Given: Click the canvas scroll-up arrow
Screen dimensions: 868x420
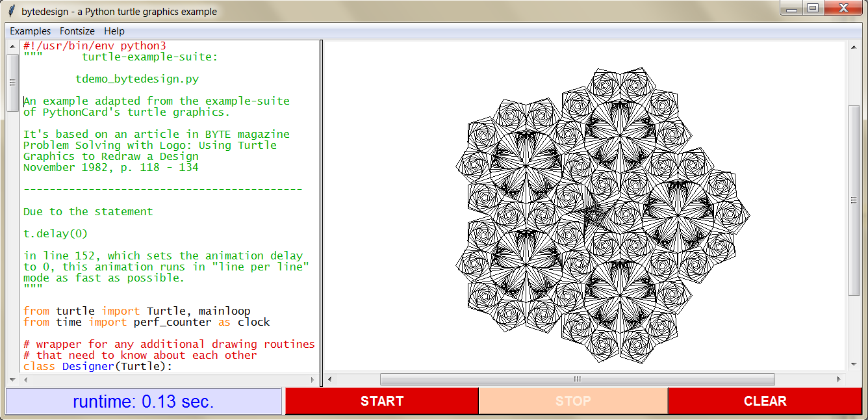Looking at the screenshot, I should 854,47.
